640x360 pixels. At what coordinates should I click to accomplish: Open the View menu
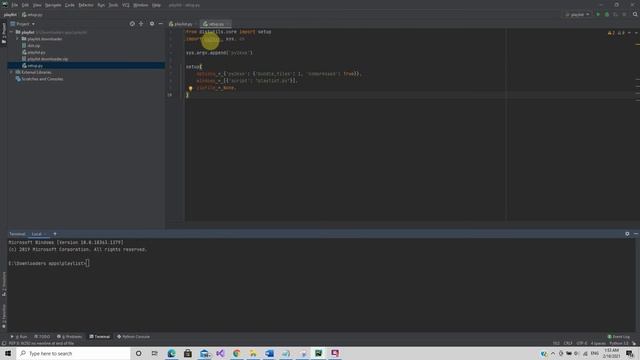point(37,5)
